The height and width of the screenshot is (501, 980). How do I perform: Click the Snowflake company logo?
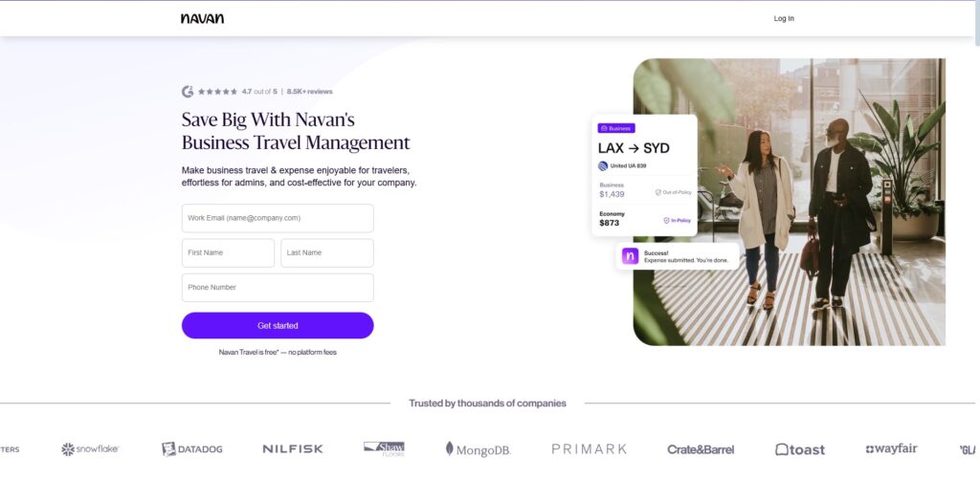click(90, 449)
